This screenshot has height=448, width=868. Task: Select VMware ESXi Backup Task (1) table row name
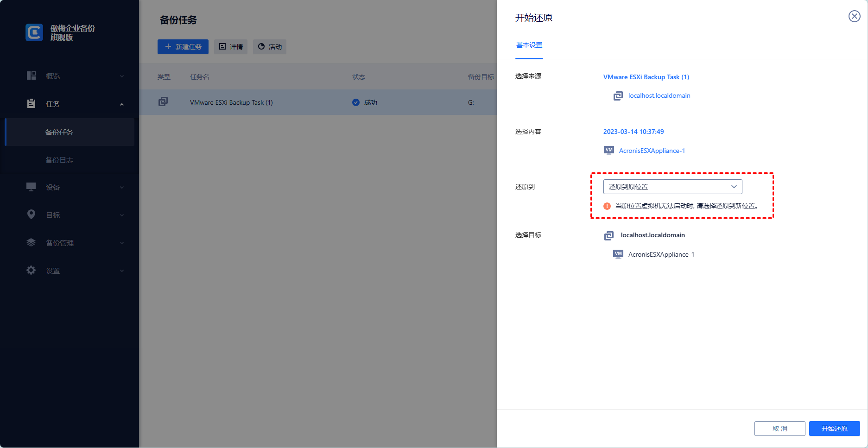(x=231, y=102)
